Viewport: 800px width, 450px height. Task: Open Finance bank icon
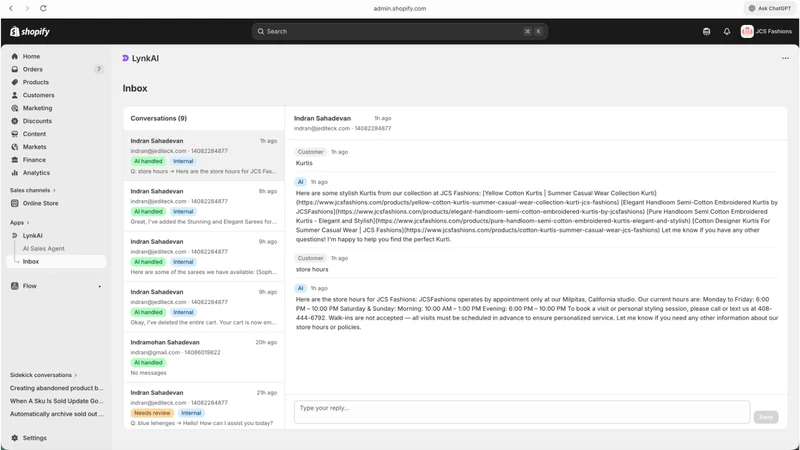pos(14,160)
